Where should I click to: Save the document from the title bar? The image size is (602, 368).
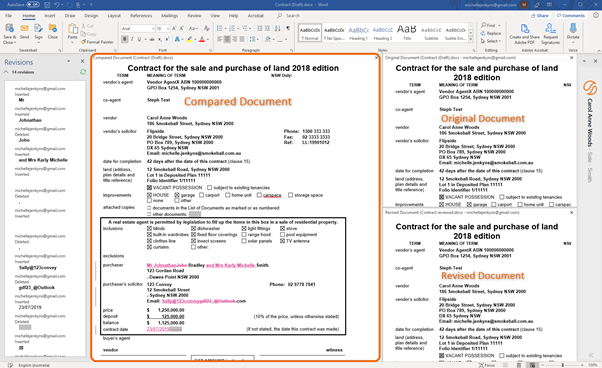click(x=47, y=5)
